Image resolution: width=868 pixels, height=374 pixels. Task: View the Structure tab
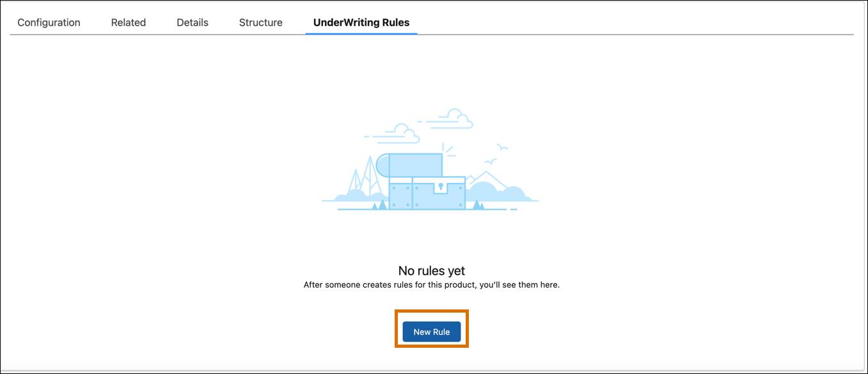click(260, 22)
